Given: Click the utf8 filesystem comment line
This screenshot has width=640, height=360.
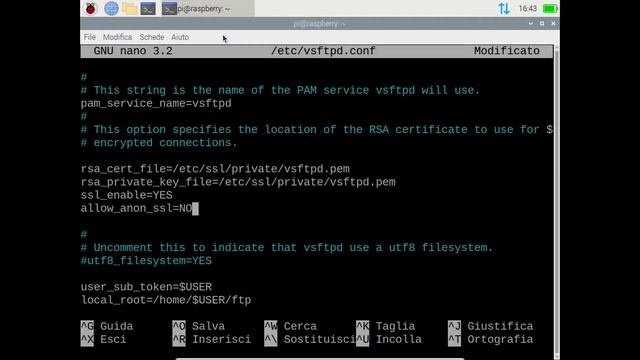Looking at the screenshot, I should click(x=287, y=248).
